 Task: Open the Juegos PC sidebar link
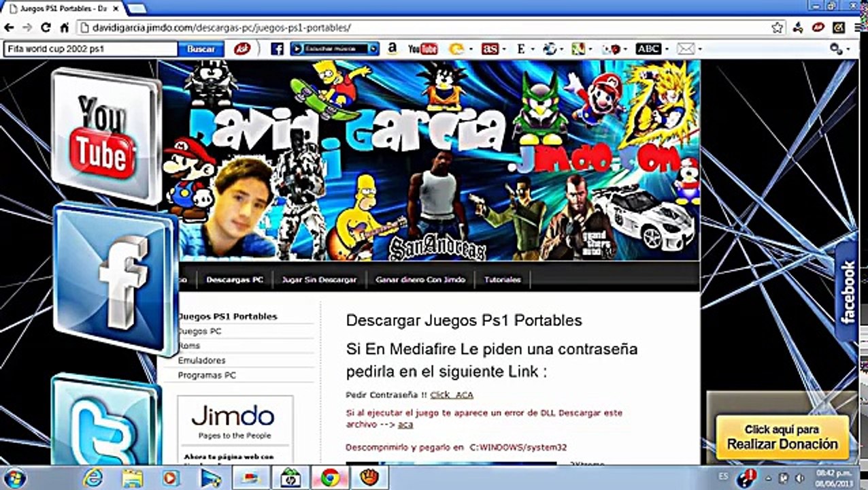tap(199, 331)
